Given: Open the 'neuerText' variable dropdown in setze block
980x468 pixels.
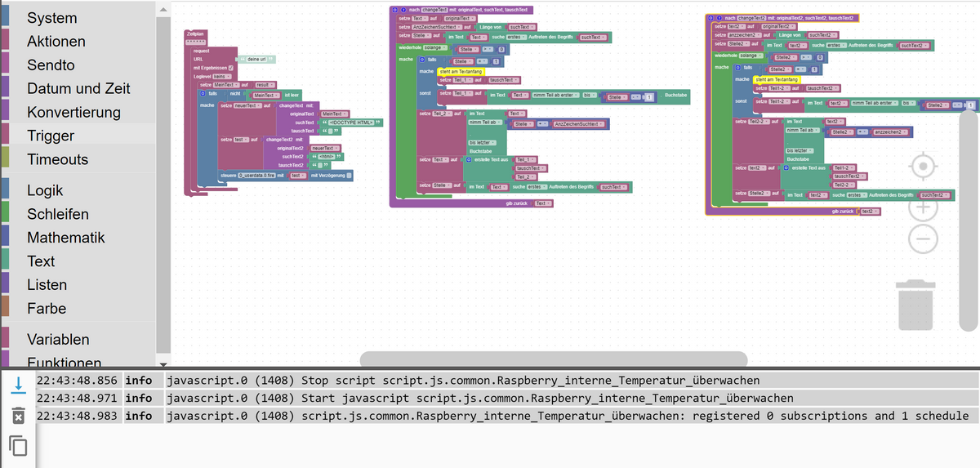Looking at the screenshot, I should point(247,106).
